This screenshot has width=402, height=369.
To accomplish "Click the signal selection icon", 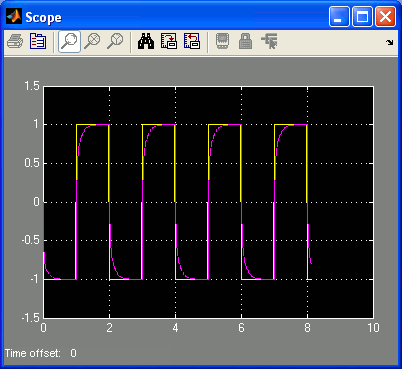I will coord(269,42).
